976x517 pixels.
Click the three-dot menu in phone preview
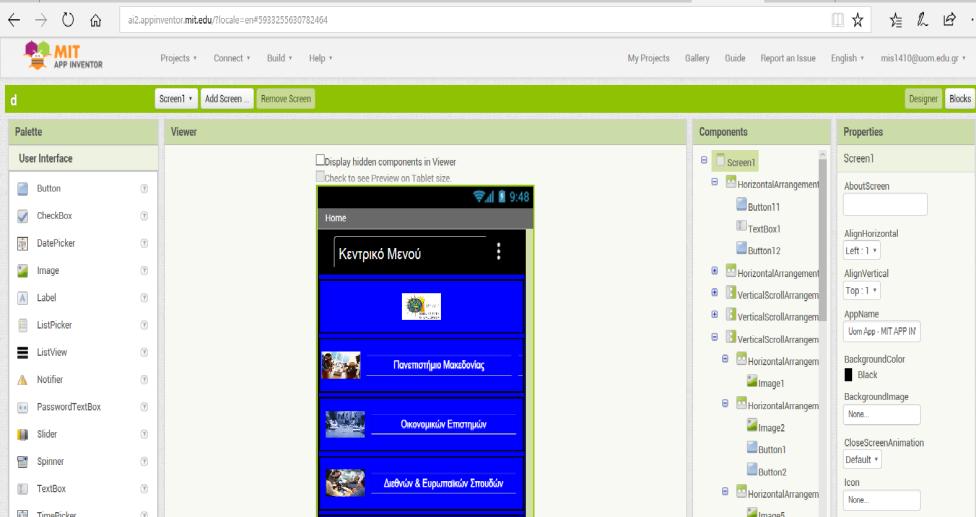499,251
